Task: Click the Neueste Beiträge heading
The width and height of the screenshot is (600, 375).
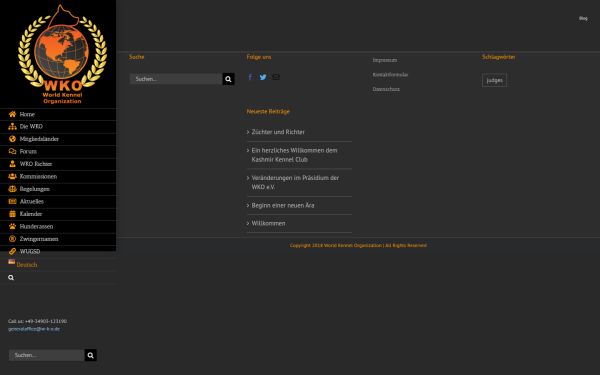Action: (x=268, y=112)
